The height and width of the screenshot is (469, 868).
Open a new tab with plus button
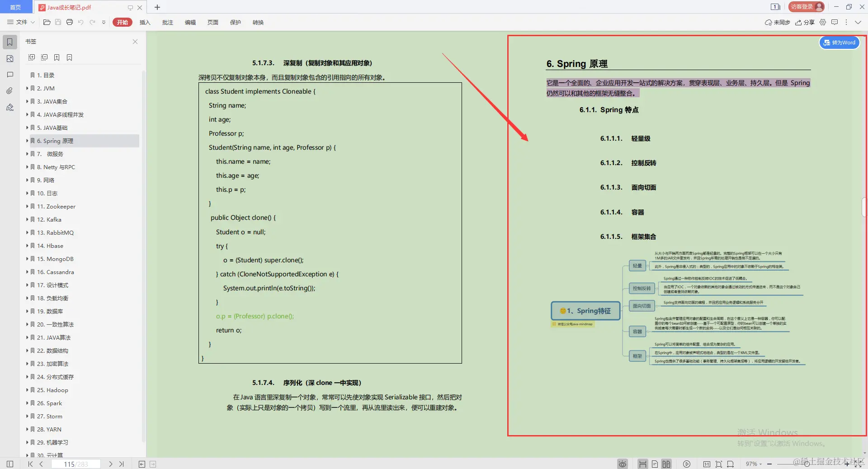(157, 7)
